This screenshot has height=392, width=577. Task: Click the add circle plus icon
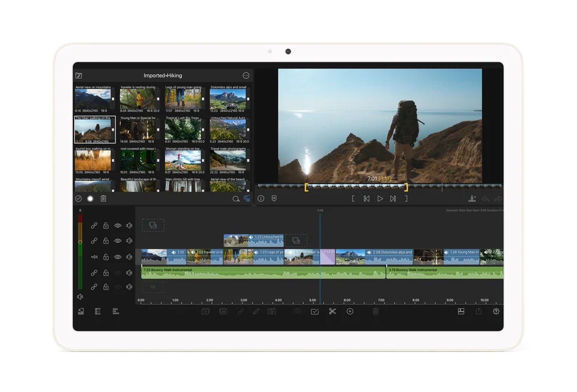click(x=350, y=311)
